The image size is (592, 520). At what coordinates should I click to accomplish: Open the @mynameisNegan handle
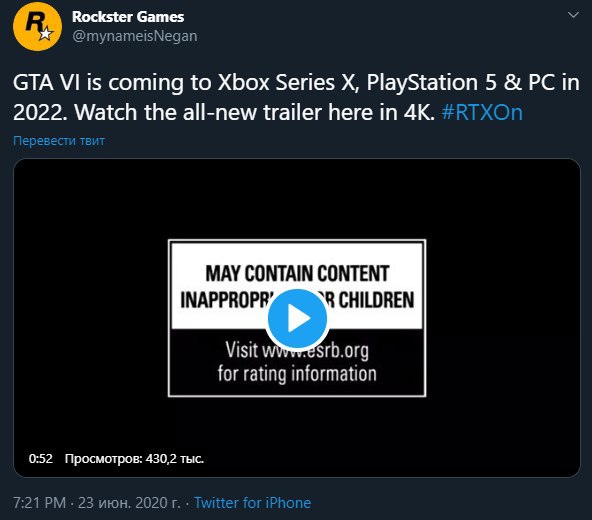tap(135, 36)
